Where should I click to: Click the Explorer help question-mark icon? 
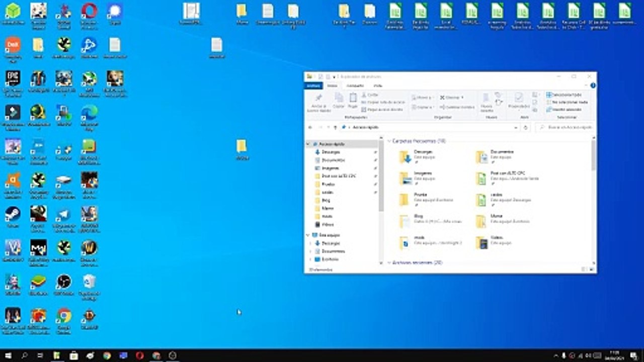point(593,86)
